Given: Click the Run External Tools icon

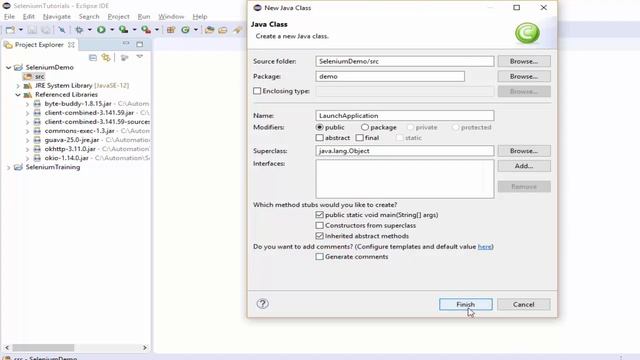Looking at the screenshot, I should 146,30.
